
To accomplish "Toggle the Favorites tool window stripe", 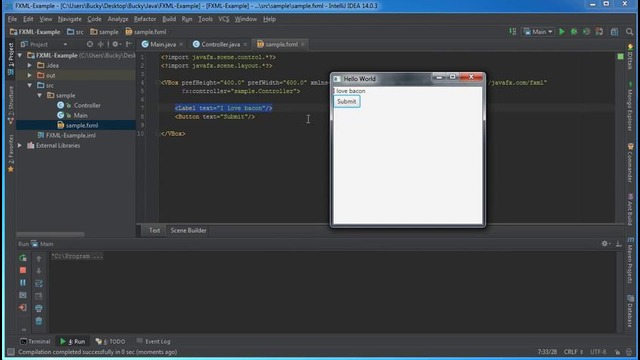I will pyautogui.click(x=11, y=153).
